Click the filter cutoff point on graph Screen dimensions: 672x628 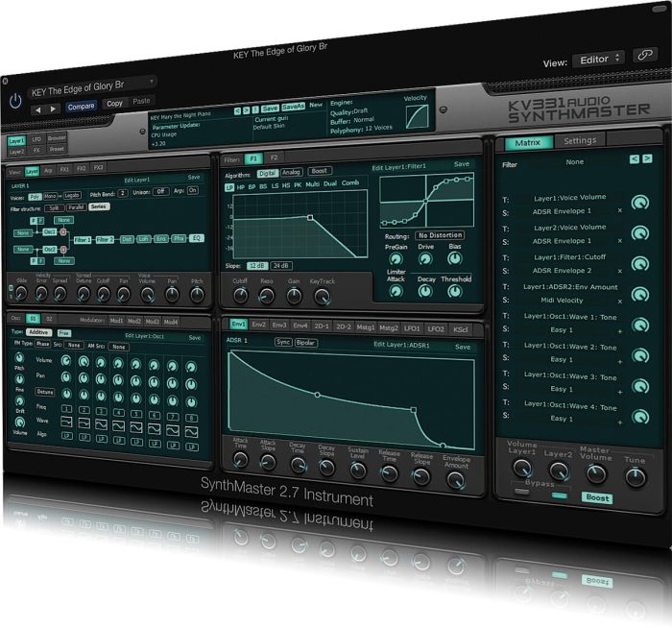click(x=310, y=217)
